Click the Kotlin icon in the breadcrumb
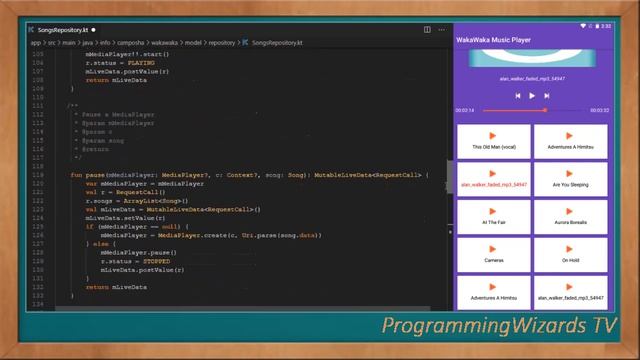This screenshot has height=360, width=640. tap(245, 42)
